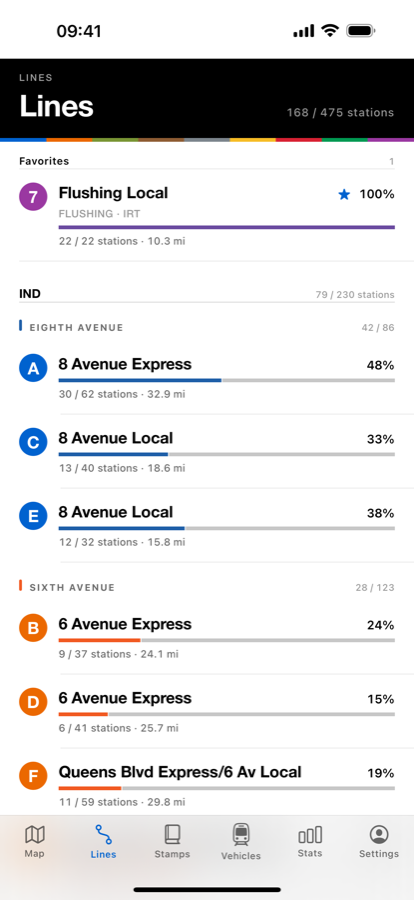The width and height of the screenshot is (414, 900).
Task: Open the Settings profile icon
Action: (x=379, y=834)
